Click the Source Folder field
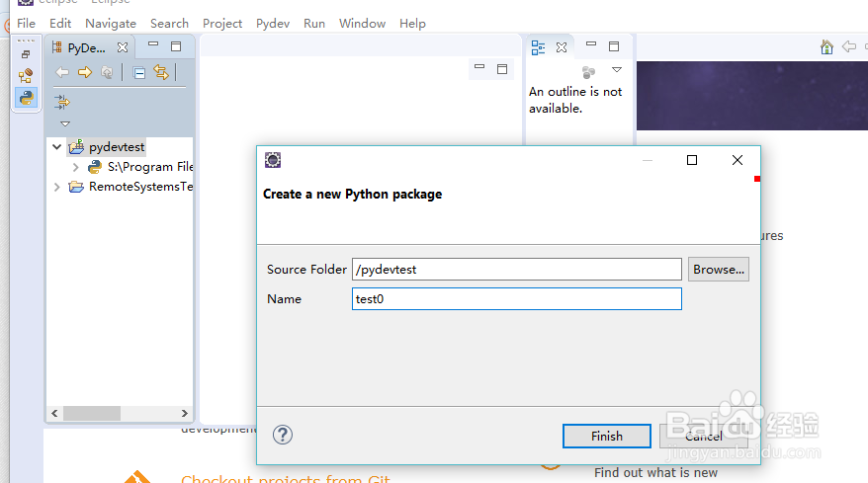Viewport: 868px width, 483px height. tap(516, 270)
